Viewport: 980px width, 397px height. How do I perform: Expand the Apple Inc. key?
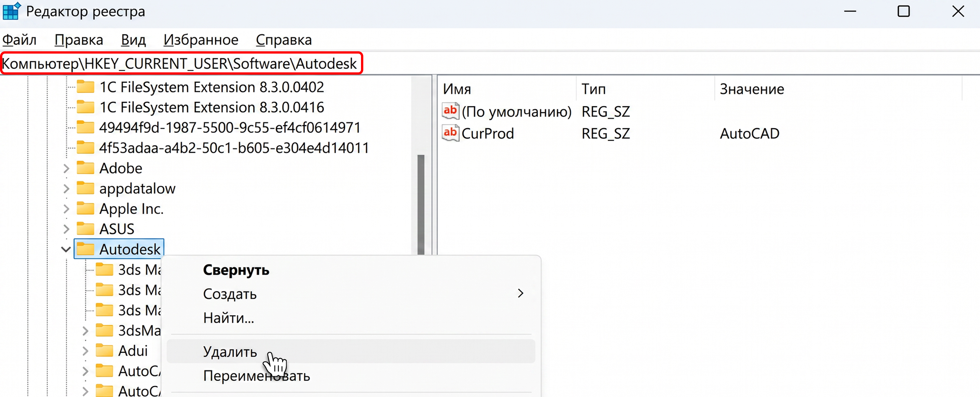click(66, 209)
